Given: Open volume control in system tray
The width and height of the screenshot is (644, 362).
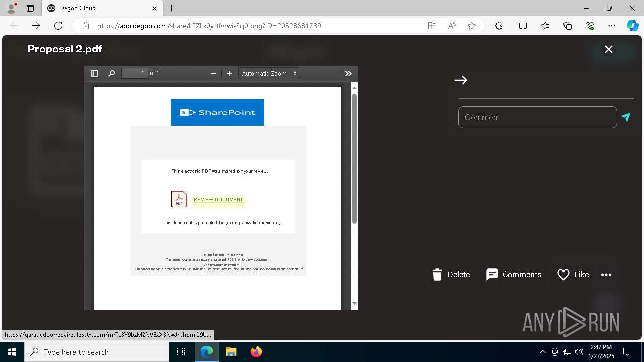Looking at the screenshot, I should click(579, 352).
